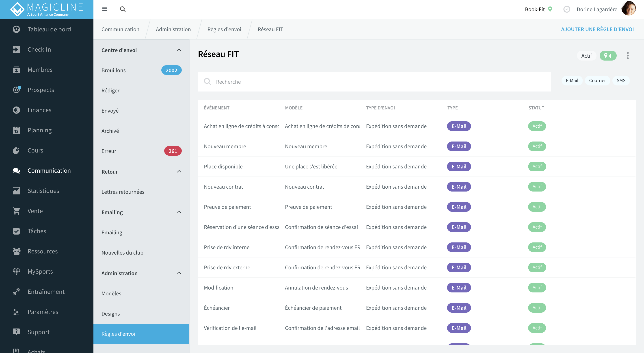
Task: Open the Statistiques chart icon
Action: [16, 191]
